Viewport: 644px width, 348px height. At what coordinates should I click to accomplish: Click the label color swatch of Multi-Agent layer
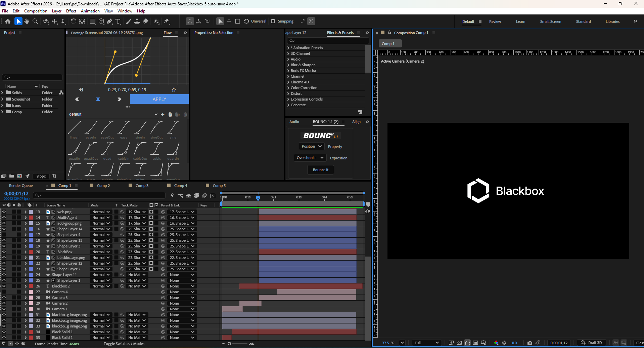click(x=31, y=218)
